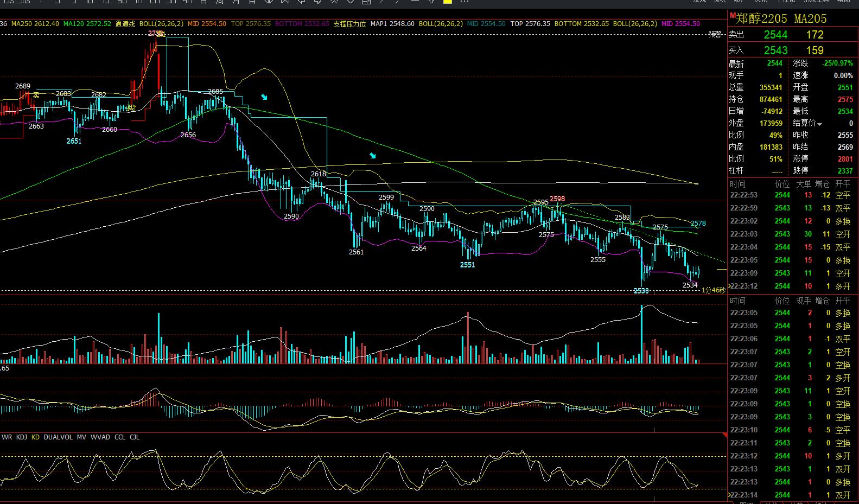Click the 涨跌 value -25/0.97%
This screenshot has width=859, height=504.
click(837, 63)
